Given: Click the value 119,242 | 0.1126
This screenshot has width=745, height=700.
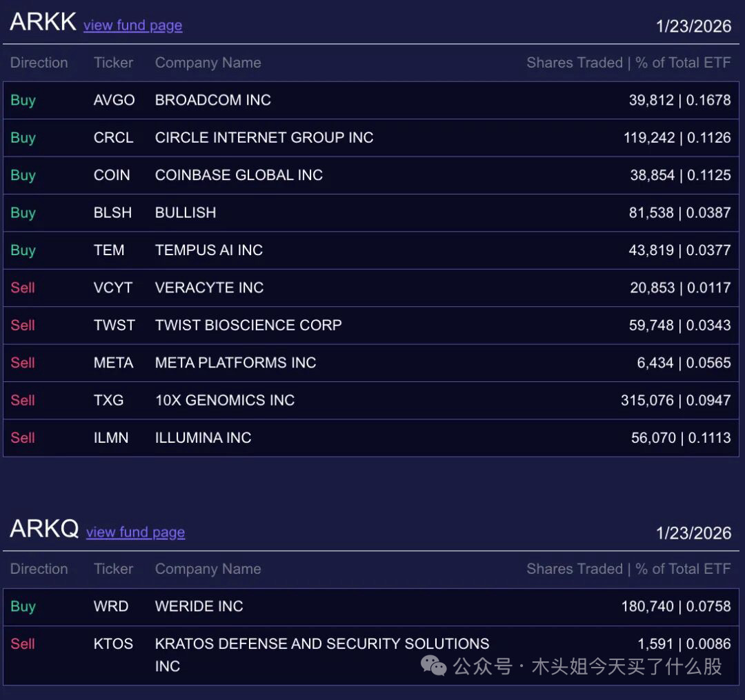Looking at the screenshot, I should coord(677,138).
